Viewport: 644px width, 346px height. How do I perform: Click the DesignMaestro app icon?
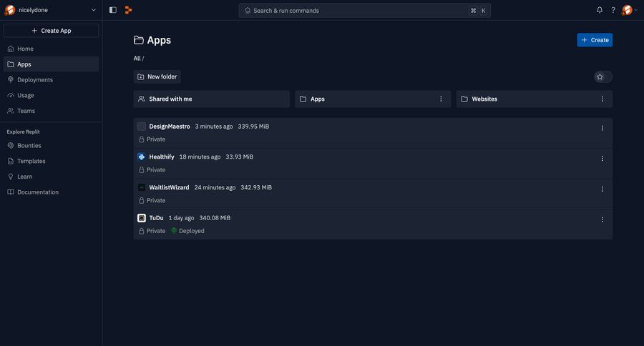coord(141,127)
